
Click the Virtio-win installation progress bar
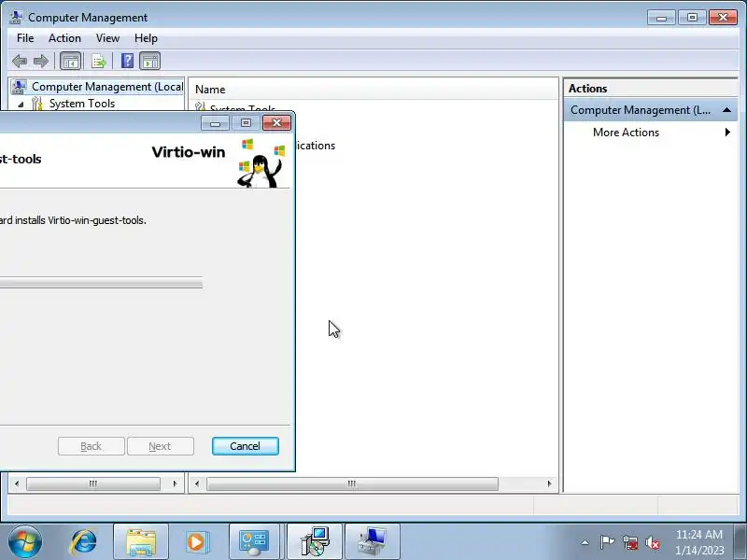pyautogui.click(x=101, y=283)
